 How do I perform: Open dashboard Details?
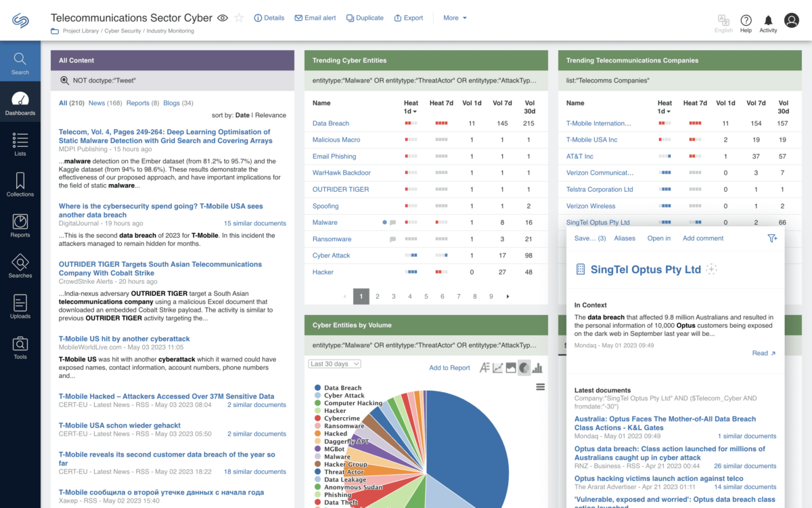click(269, 18)
